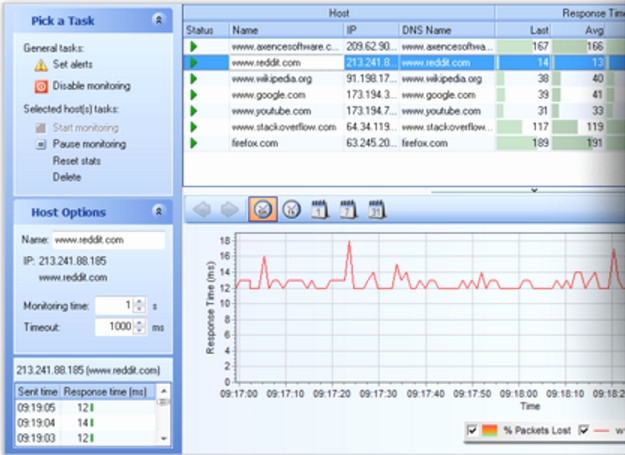Image resolution: width=625 pixels, height=455 pixels.
Task: Select the hour clock chart view
Action: (291, 209)
